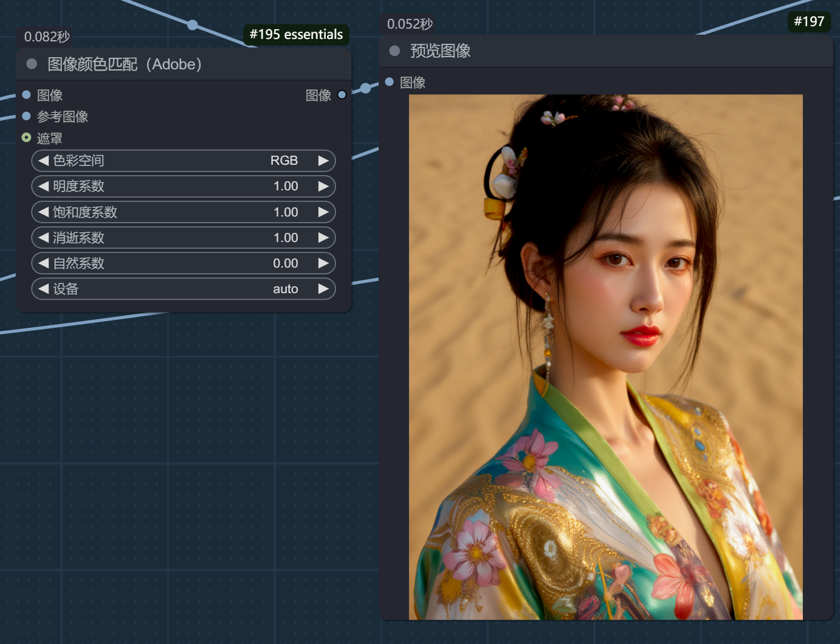The image size is (840, 644).
Task: Switch 色彩空间 to the next option with the right arrow
Action: [x=323, y=161]
